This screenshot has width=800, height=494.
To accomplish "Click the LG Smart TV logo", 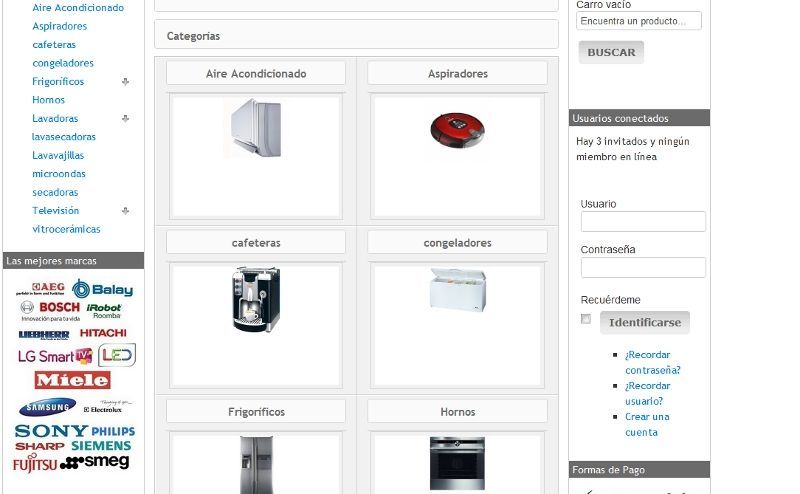I will 55,356.
